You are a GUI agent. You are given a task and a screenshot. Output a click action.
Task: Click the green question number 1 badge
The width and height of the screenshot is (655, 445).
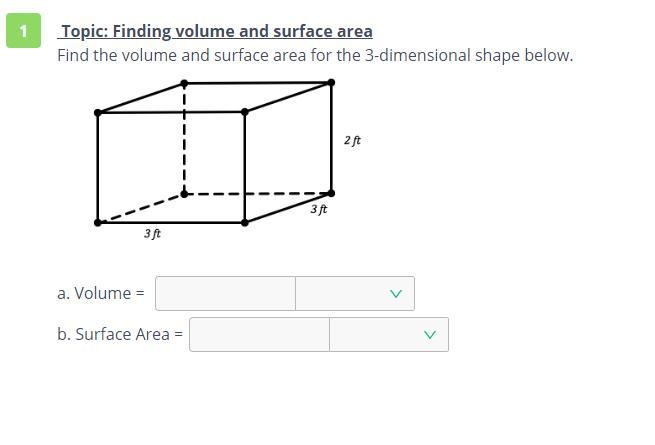pos(23,31)
